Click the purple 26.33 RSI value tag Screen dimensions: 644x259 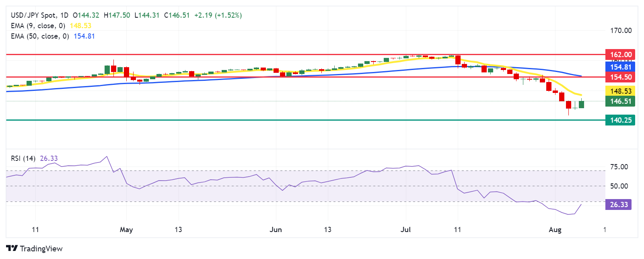(x=618, y=205)
